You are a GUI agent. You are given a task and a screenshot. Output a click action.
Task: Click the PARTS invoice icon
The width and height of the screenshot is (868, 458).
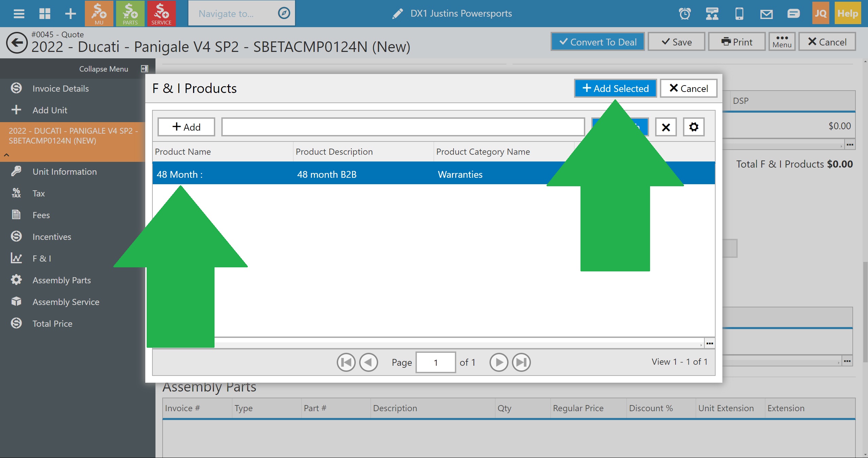tap(130, 14)
